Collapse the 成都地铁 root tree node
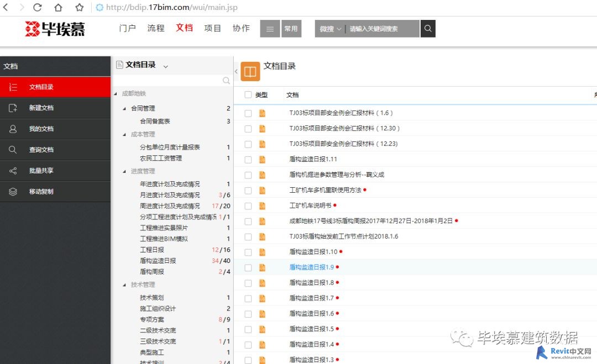 pyautogui.click(x=116, y=94)
